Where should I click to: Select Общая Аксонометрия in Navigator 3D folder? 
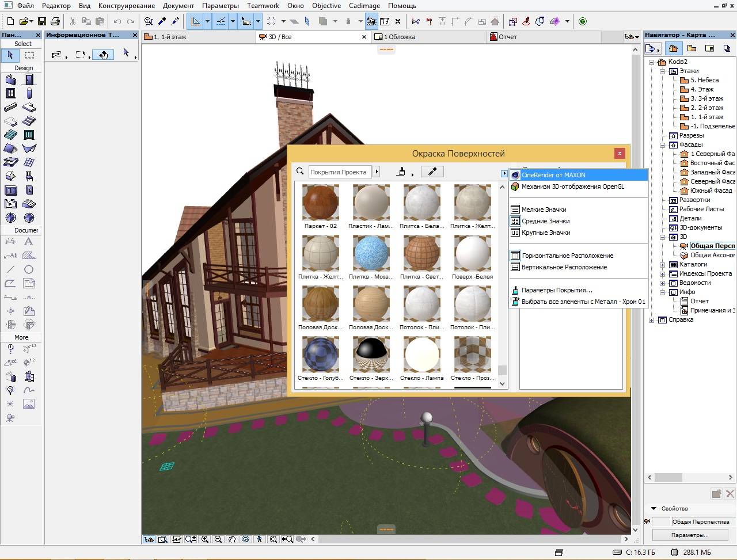tap(713, 256)
